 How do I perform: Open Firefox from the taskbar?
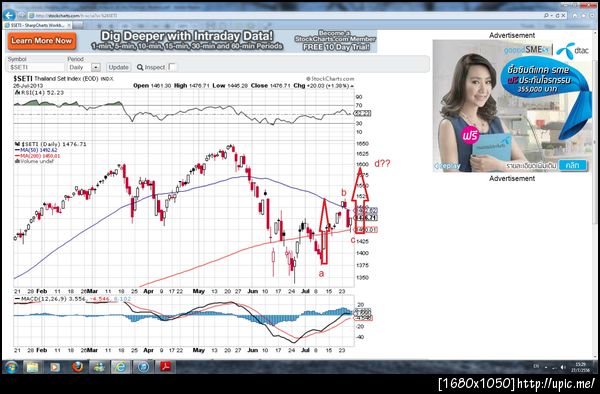pos(77,367)
